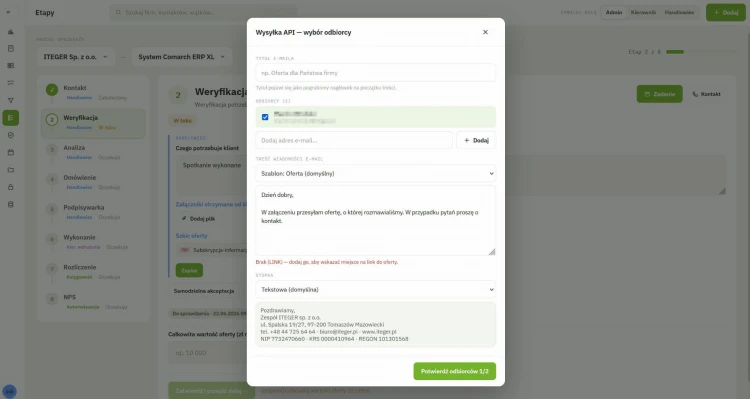This screenshot has height=399, width=750.
Task: Click 'Samodzielna akceptacja' option
Action: [x=204, y=291]
